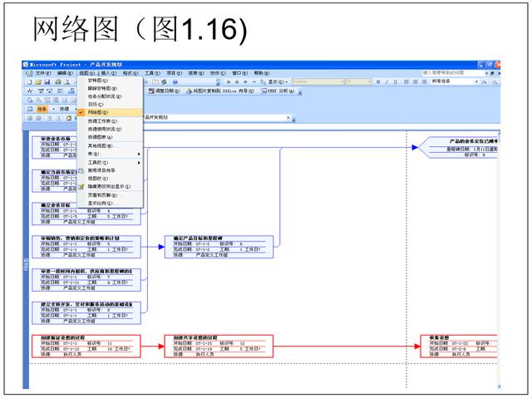
Task: Click the PERT 分析 toolbar button
Action: click(x=278, y=91)
